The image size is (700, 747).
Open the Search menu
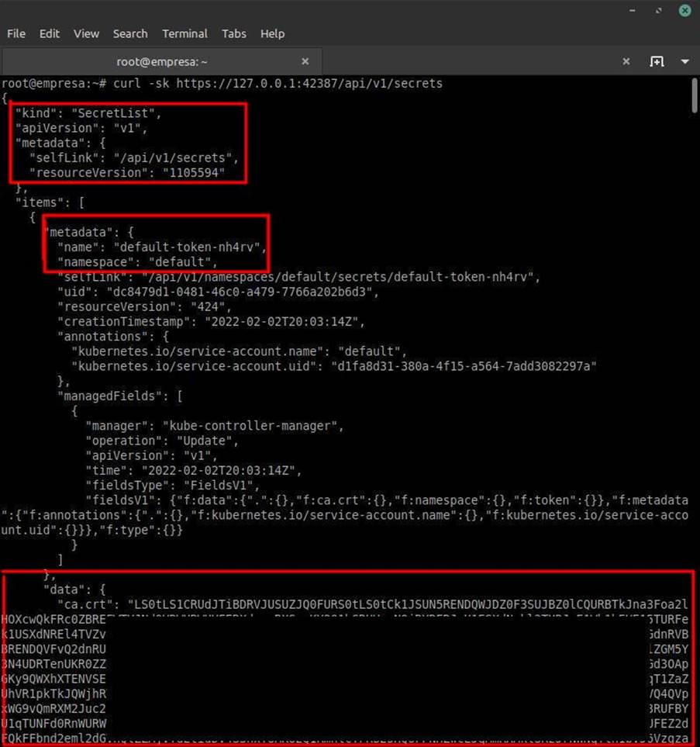click(x=130, y=33)
